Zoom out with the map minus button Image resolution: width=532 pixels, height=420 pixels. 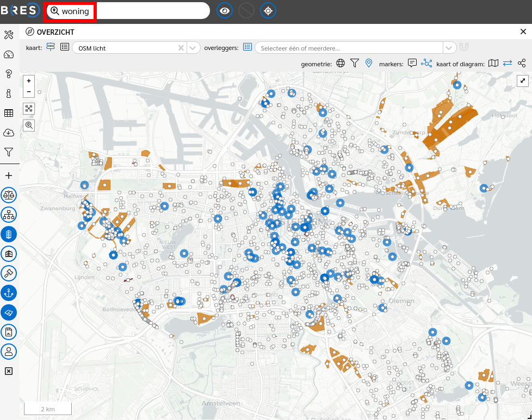coord(29,92)
